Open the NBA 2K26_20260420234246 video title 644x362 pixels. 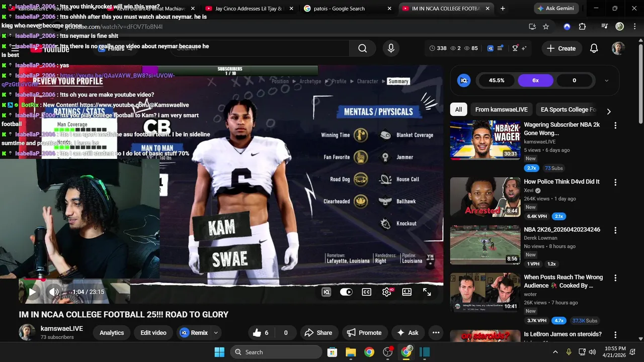point(562,229)
